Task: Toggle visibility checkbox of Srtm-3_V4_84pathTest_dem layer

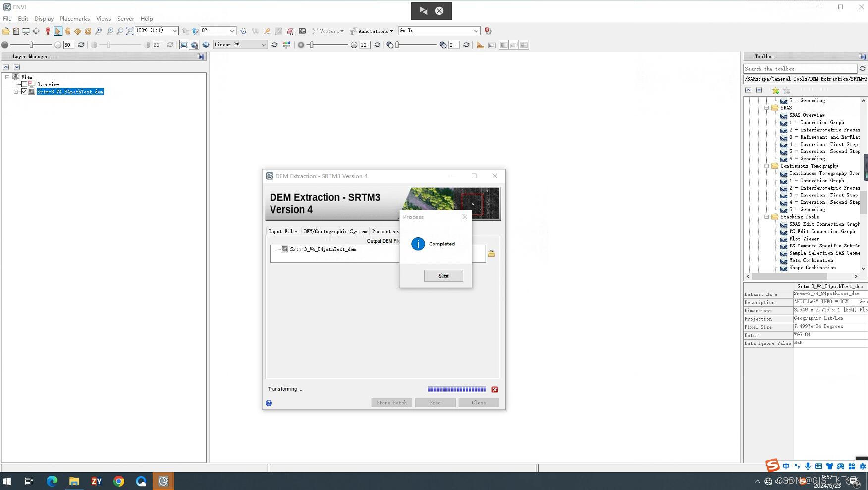Action: pos(24,91)
